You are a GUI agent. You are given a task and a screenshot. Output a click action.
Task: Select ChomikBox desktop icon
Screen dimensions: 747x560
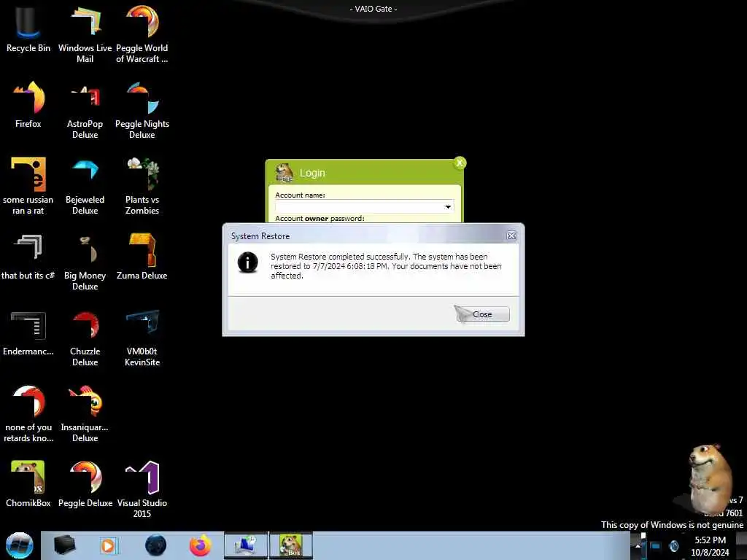28,483
